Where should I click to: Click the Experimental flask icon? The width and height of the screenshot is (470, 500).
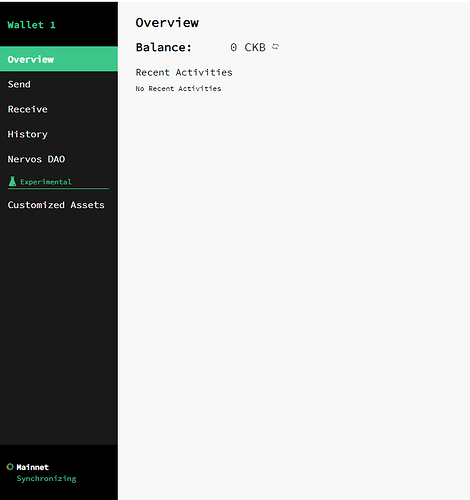coord(12,181)
